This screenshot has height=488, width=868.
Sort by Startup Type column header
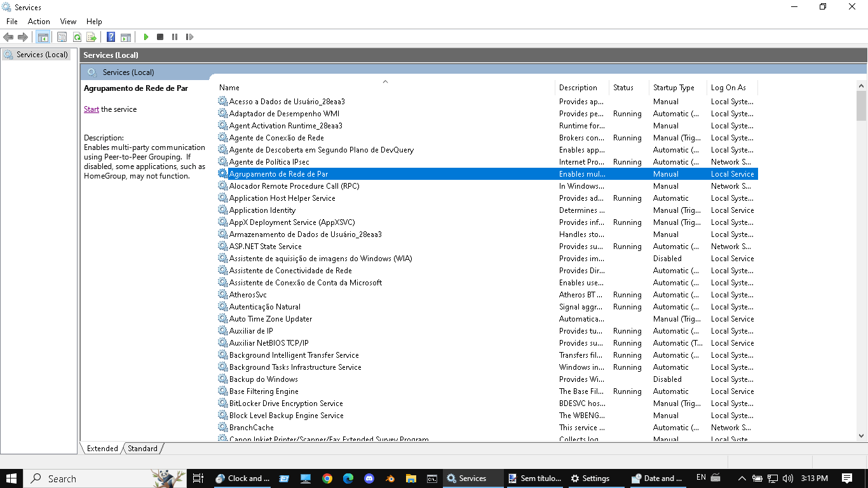click(677, 88)
